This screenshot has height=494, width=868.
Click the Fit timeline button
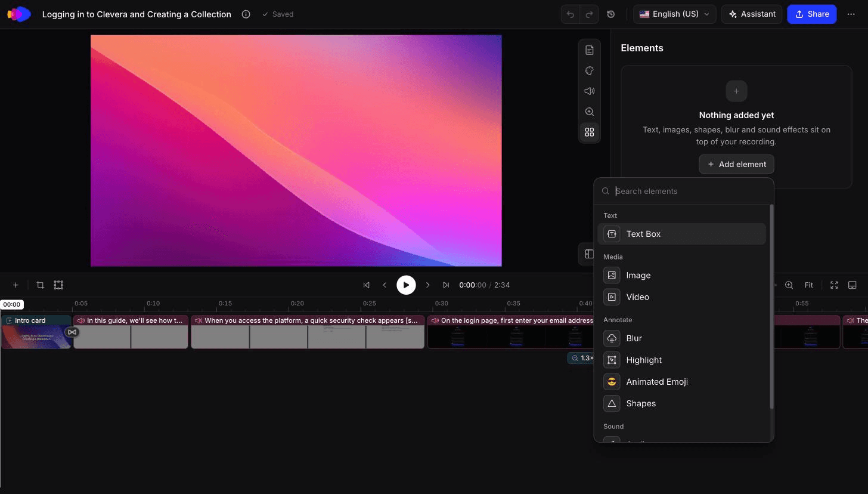(x=808, y=285)
